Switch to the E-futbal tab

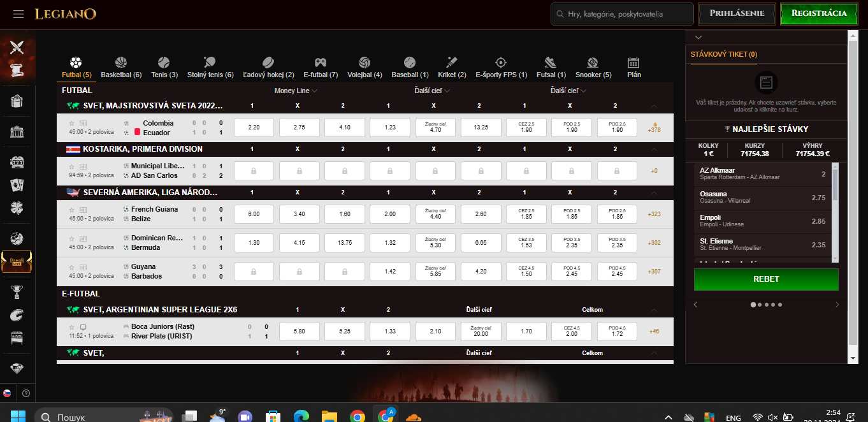point(321,66)
